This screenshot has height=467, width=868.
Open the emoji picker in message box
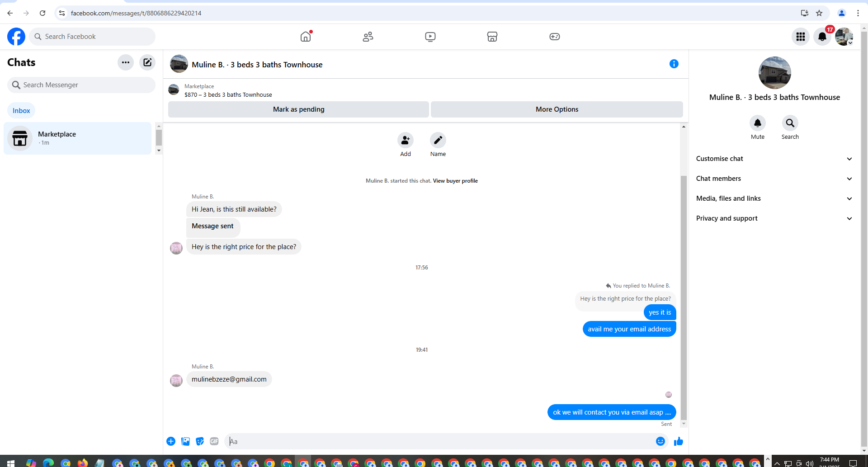click(660, 441)
